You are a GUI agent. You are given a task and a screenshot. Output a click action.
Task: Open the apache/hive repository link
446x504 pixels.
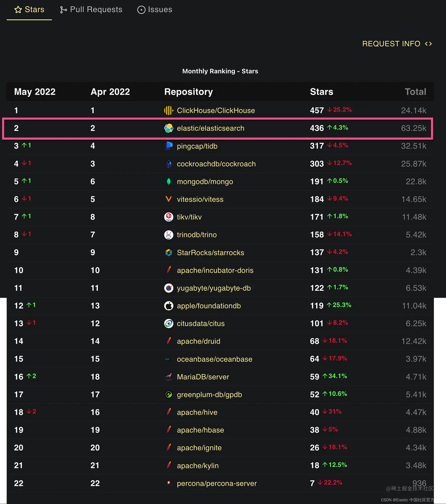[x=197, y=412]
